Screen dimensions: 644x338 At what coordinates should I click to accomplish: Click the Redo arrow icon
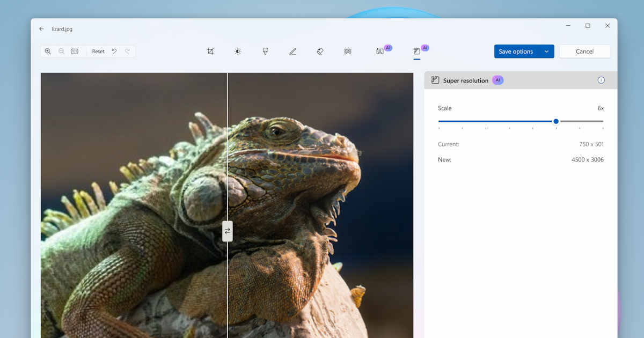tap(127, 51)
